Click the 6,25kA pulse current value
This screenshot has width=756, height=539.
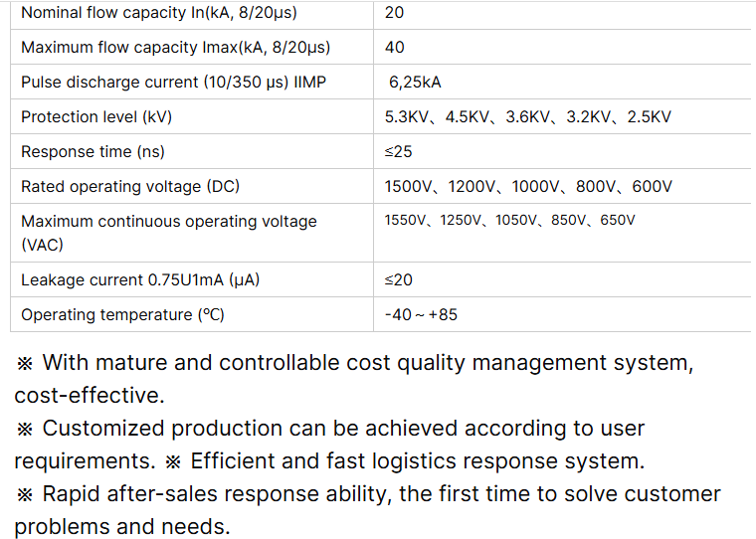click(416, 83)
